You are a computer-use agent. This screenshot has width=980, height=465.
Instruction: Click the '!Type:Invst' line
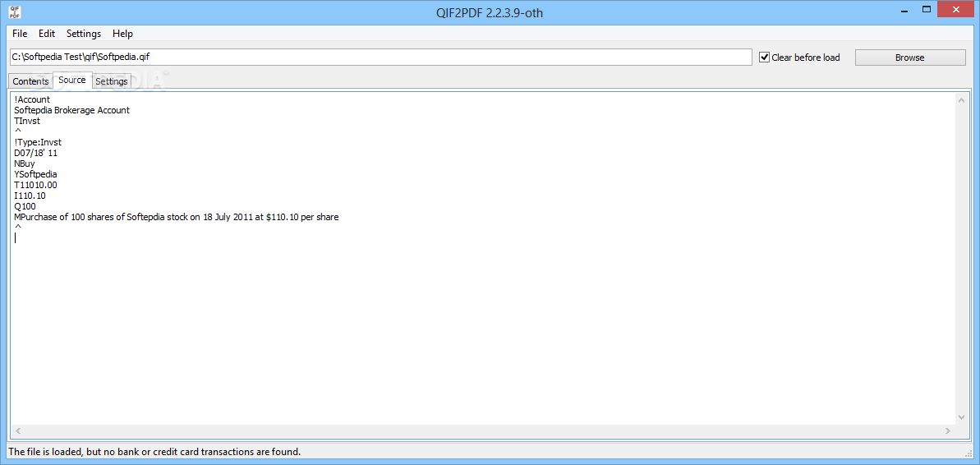(38, 142)
